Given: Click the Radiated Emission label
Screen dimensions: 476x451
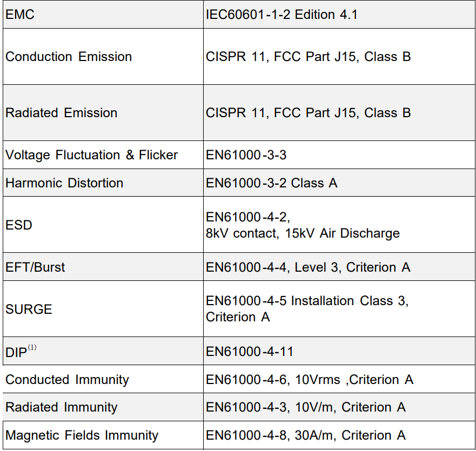Looking at the screenshot, I should [61, 113].
